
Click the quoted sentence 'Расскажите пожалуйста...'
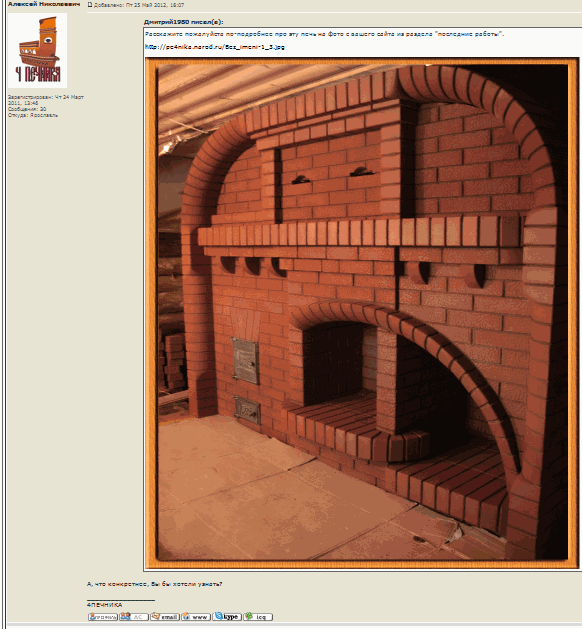coord(324,34)
